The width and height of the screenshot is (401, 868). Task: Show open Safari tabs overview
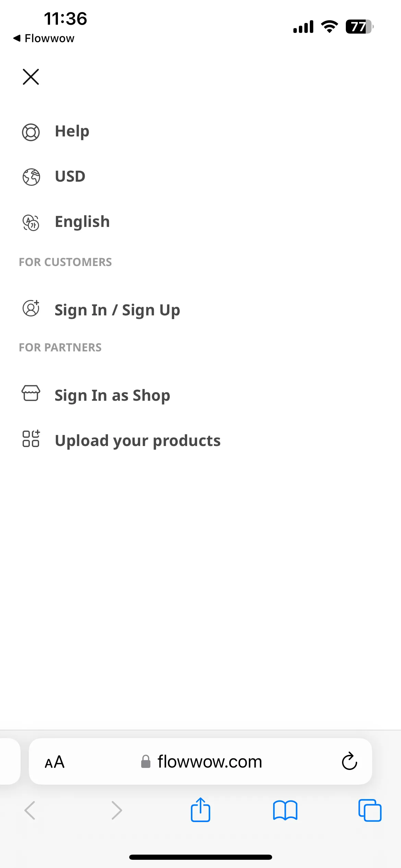(x=370, y=810)
